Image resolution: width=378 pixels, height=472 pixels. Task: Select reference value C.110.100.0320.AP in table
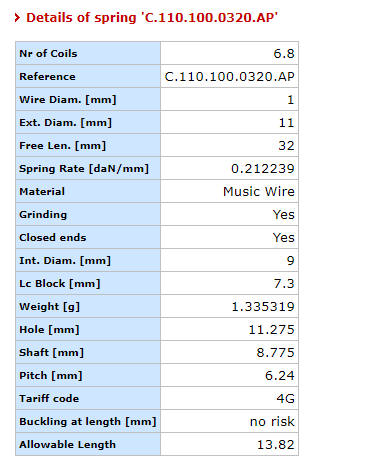[x=230, y=77]
